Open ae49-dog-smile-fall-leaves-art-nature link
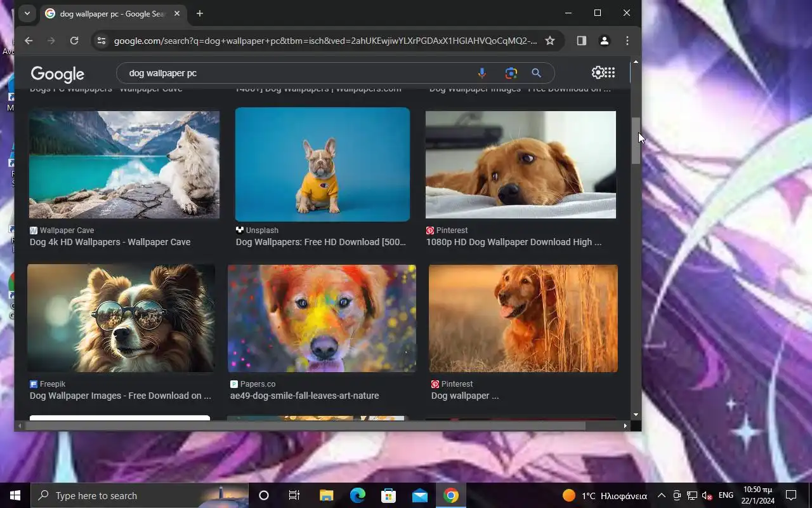 point(304,396)
